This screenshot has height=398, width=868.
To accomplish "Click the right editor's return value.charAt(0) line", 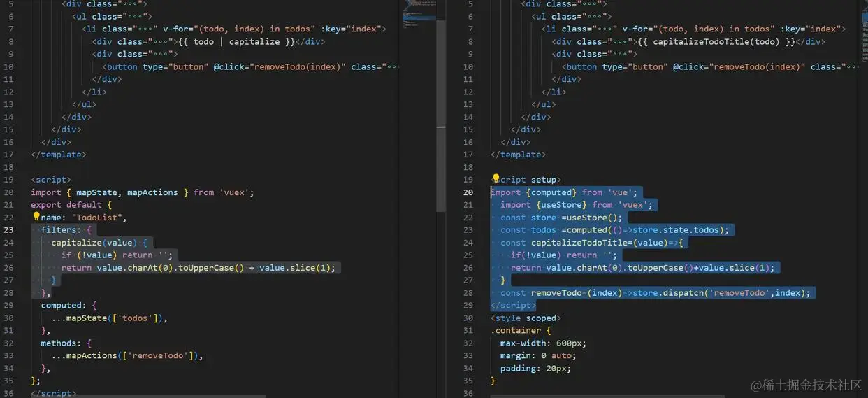I will point(643,268).
